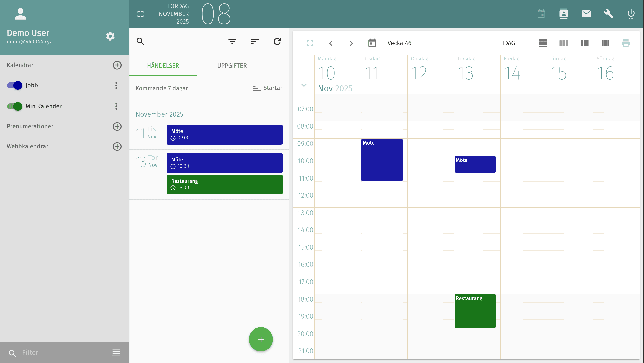Open the mail envelope icon
644x363 pixels.
[x=586, y=14]
